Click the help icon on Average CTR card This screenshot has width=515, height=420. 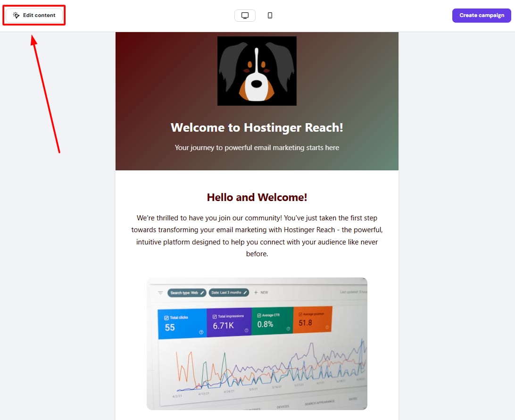pyautogui.click(x=288, y=328)
